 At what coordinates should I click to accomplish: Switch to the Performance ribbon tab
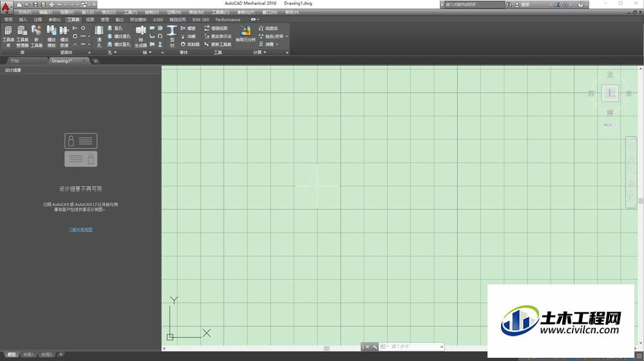227,19
